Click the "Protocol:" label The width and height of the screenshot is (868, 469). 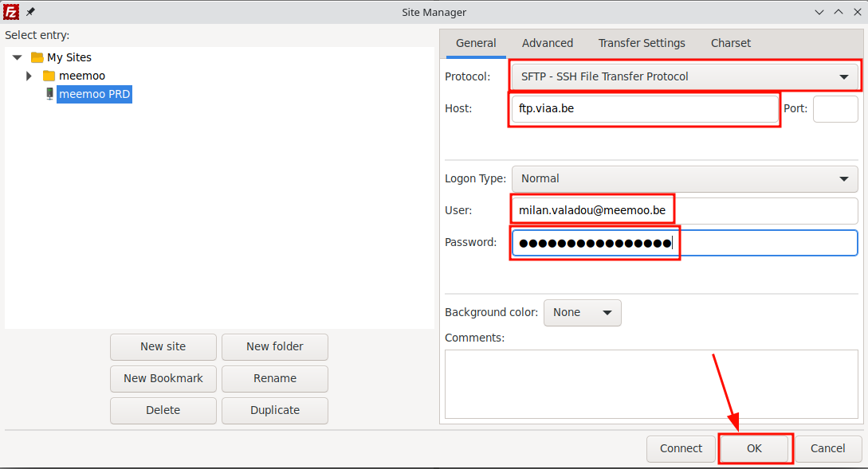coord(468,77)
